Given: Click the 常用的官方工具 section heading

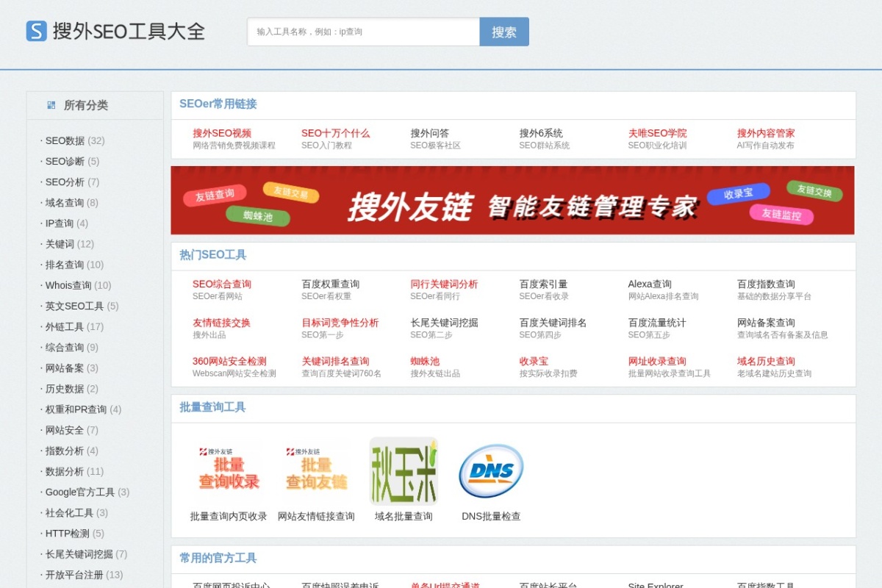Looking at the screenshot, I should tap(218, 559).
